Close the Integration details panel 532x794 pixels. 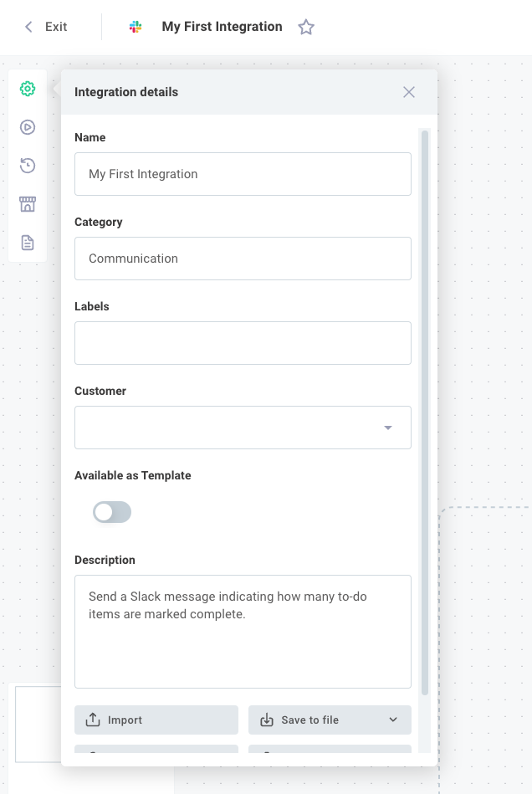tap(409, 92)
